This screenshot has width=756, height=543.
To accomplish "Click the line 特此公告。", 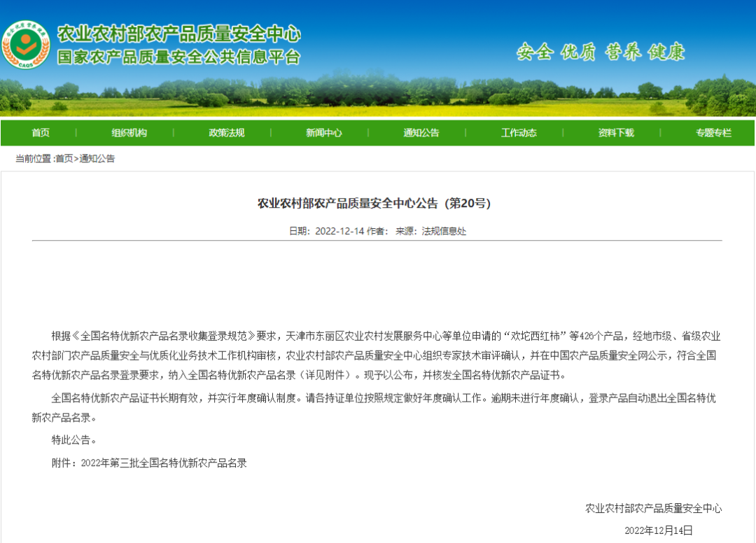I will pos(75,440).
